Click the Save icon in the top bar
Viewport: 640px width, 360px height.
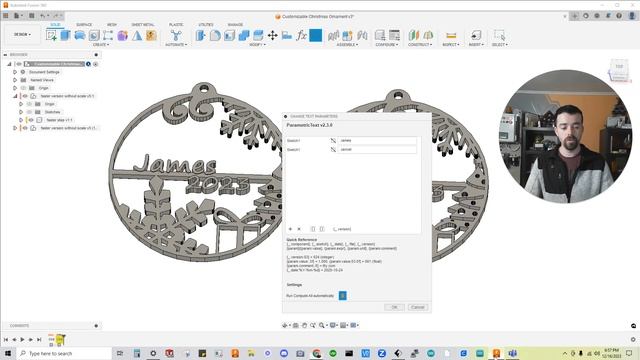click(x=31, y=16)
